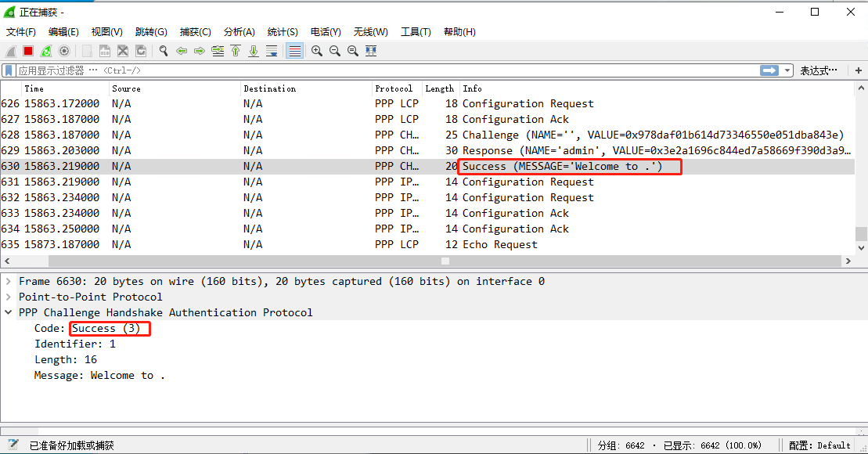Viewport: 868px width, 454px height.
Task: Sort by Source column header
Action: pos(175,88)
